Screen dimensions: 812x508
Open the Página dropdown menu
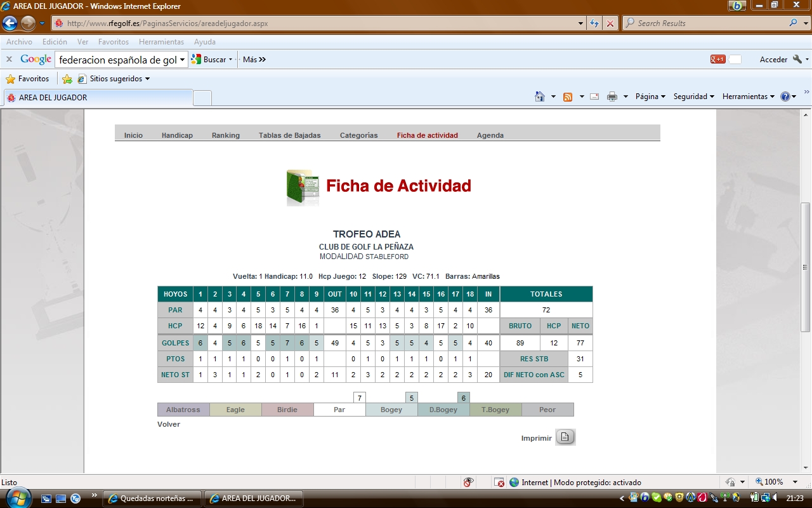650,97
